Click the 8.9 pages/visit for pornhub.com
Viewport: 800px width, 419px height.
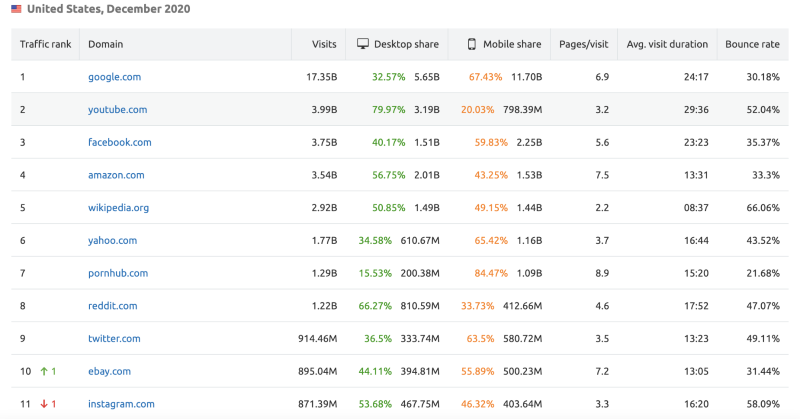pos(602,273)
